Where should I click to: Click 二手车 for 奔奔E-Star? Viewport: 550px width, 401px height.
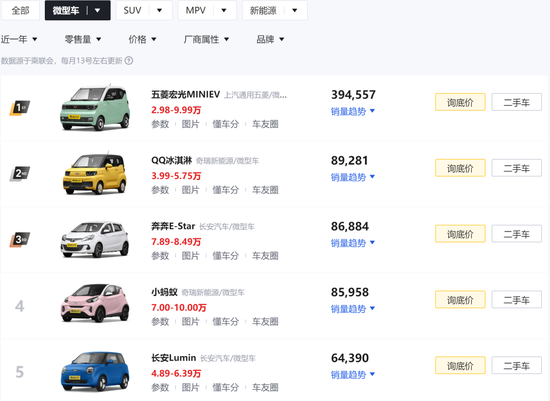(517, 234)
